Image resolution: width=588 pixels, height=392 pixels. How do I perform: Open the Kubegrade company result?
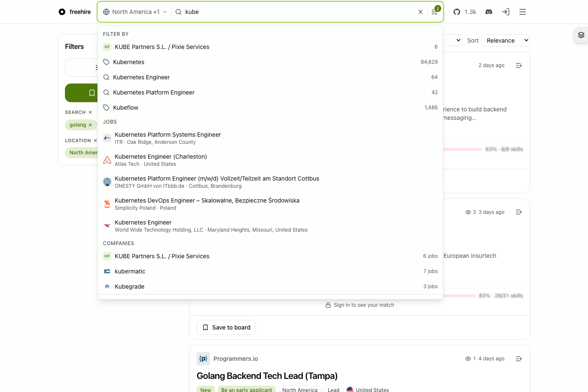pos(270,287)
